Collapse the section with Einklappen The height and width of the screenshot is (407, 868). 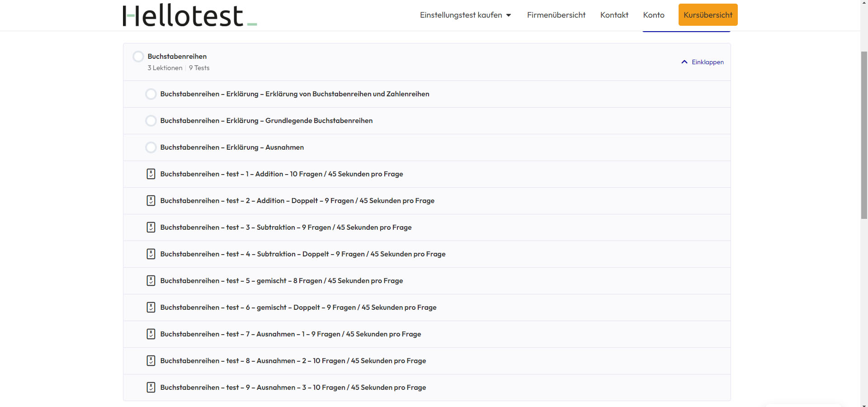click(x=703, y=62)
